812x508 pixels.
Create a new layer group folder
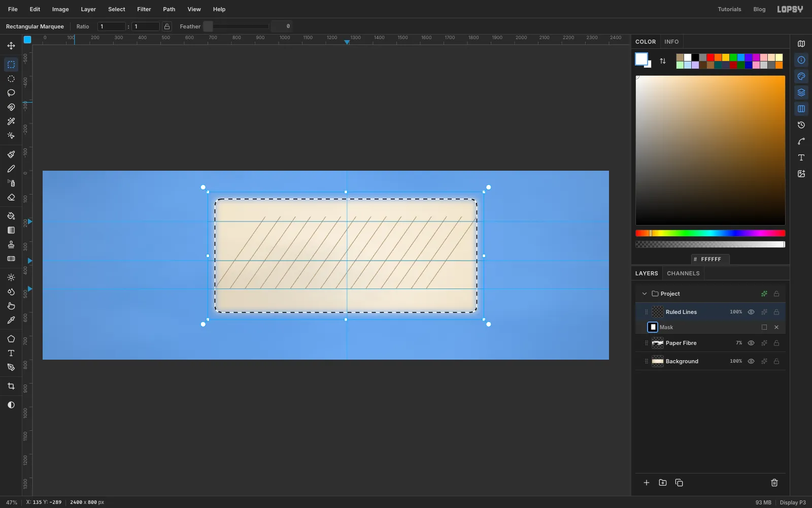(663, 483)
